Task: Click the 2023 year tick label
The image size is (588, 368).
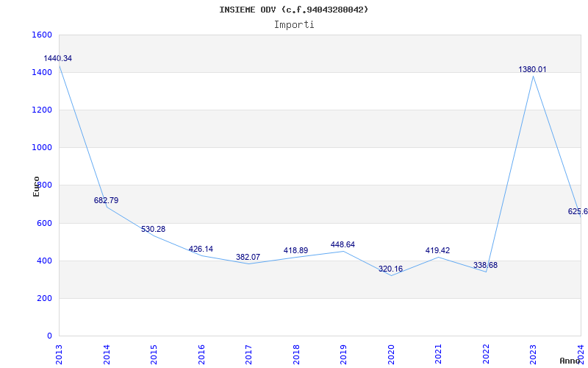Action: click(x=533, y=353)
